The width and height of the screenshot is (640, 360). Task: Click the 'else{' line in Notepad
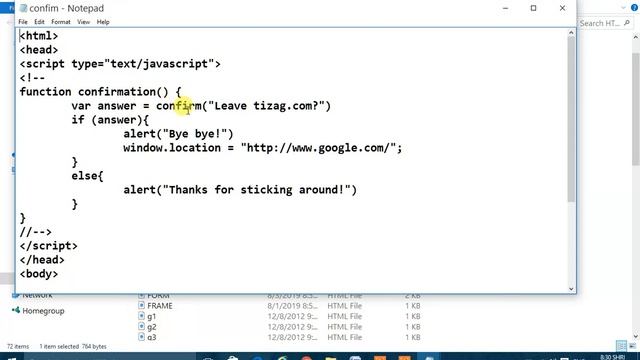point(87,176)
